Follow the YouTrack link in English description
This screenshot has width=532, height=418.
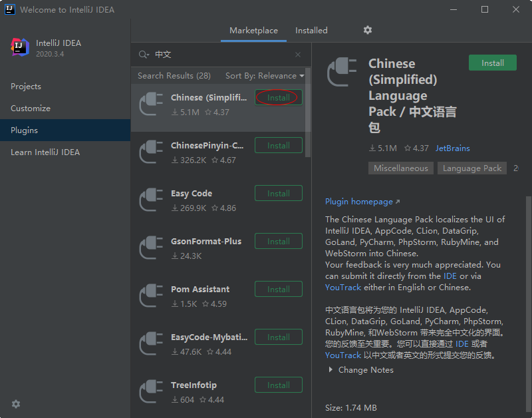[343, 288]
